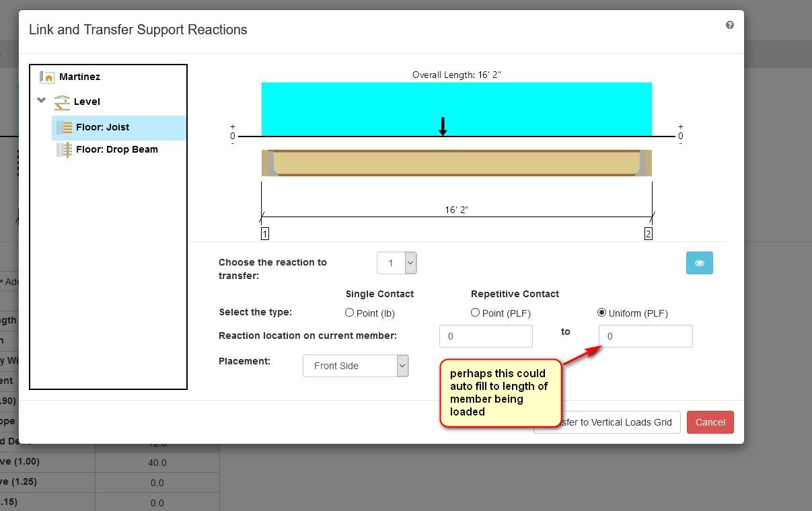Click the joist beam graphic in diagram

tap(457, 163)
